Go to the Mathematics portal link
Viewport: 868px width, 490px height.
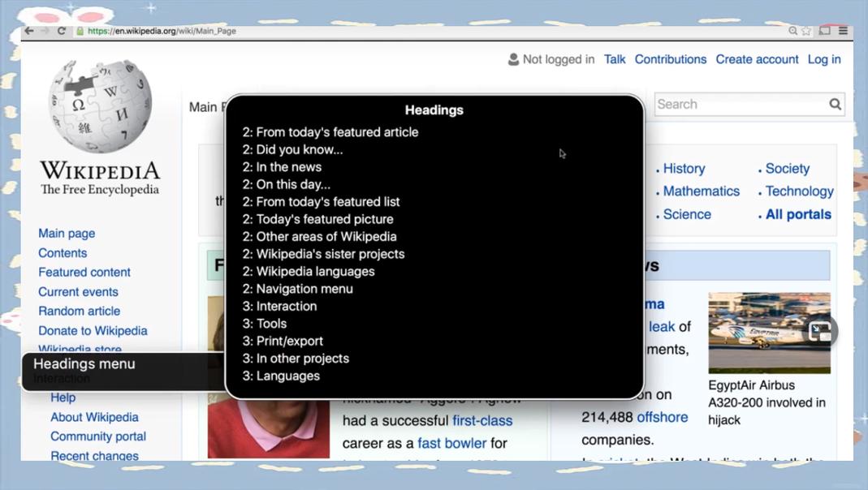tap(701, 191)
